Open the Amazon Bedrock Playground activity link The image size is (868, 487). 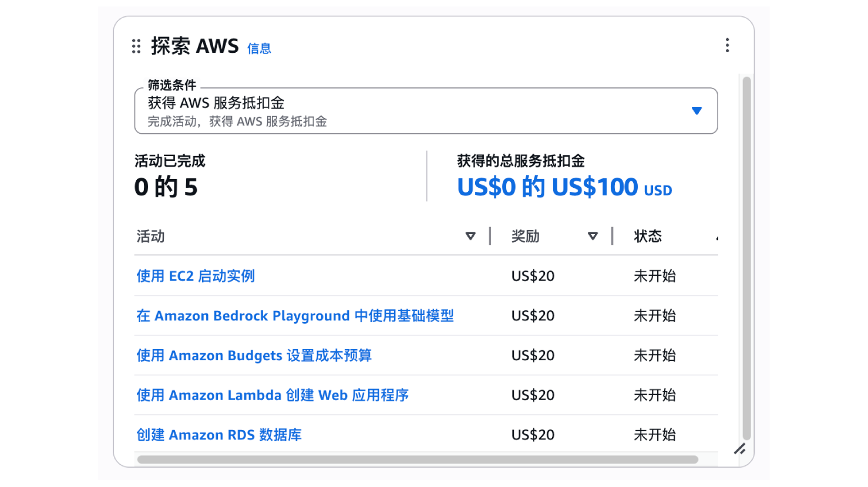[295, 316]
